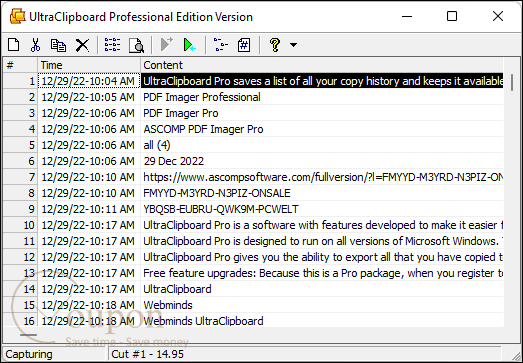Click the list view icon in toolbar
Screen dimensions: 523x363
tap(112, 45)
